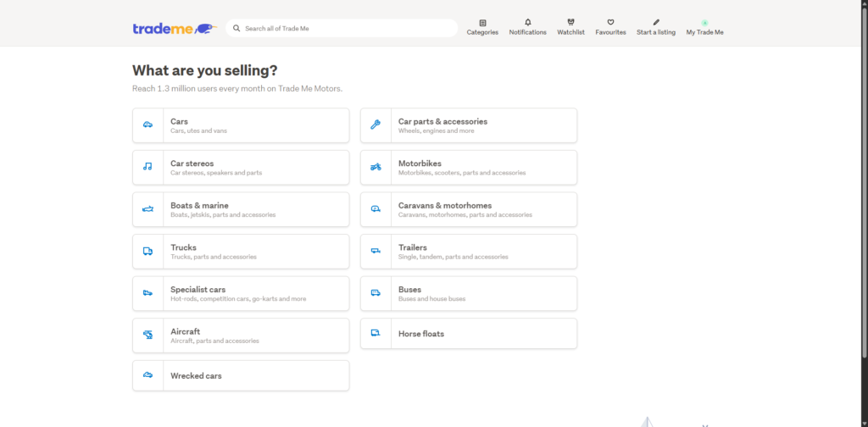The height and width of the screenshot is (427, 868).
Task: Click the bus icon on the Buses card
Action: point(376,293)
